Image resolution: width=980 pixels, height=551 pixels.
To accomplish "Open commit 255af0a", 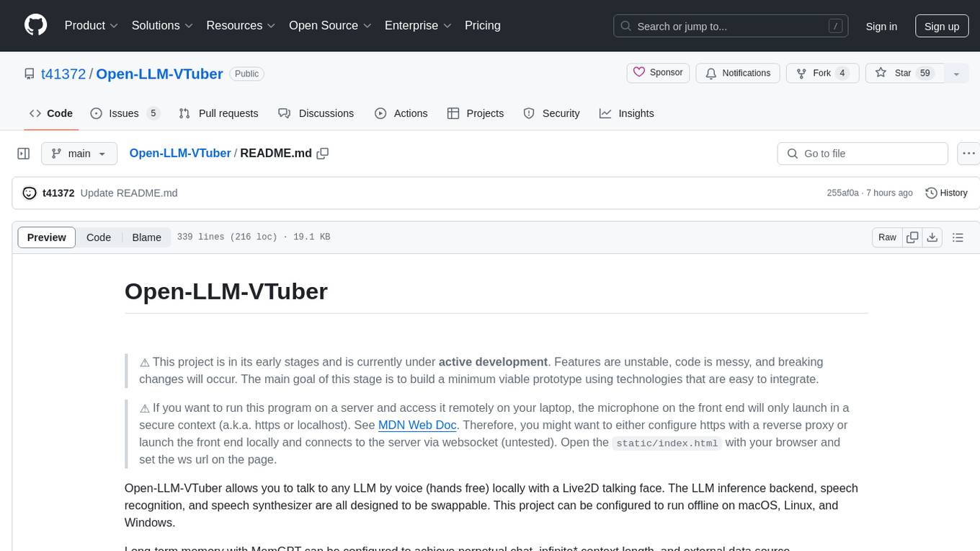I will click(x=842, y=193).
